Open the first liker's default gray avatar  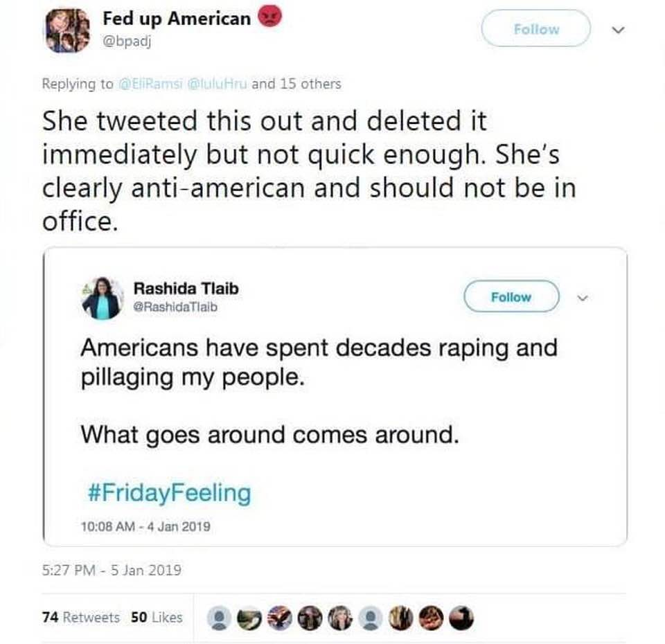tap(219, 618)
